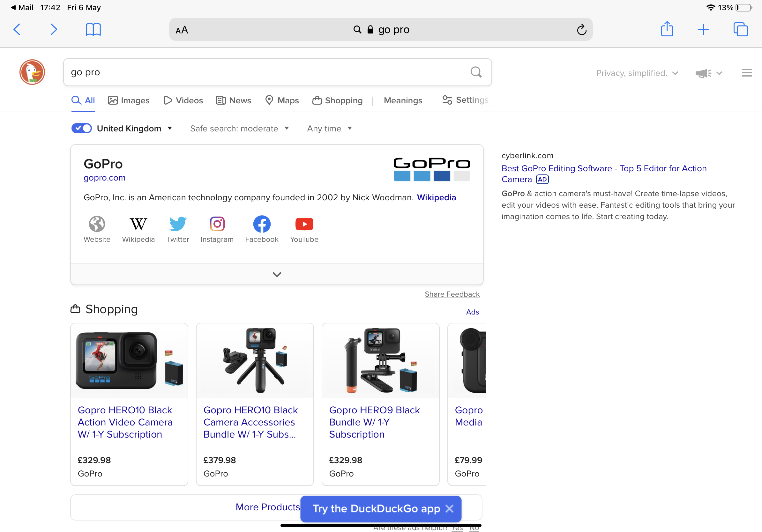Open GoPro's YouTube channel icon
762x532 pixels.
tap(304, 224)
